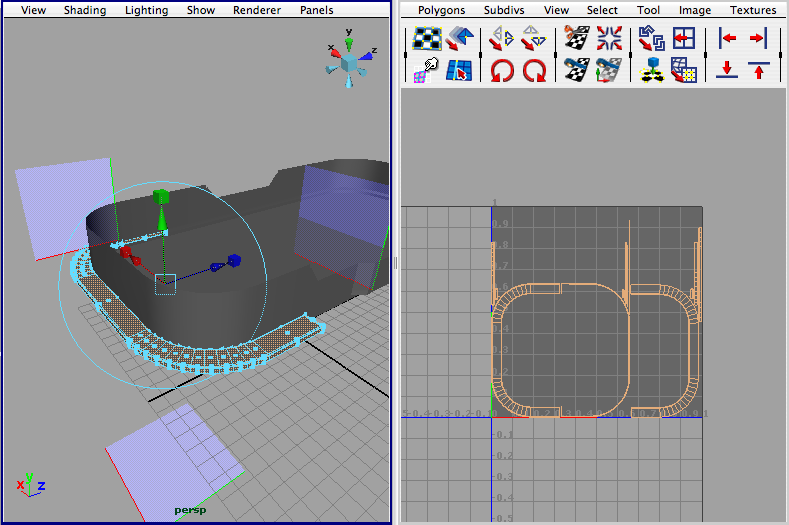Viewport: 789px width, 525px height.
Task: Sew UV edges with tape icon
Action: click(577, 70)
